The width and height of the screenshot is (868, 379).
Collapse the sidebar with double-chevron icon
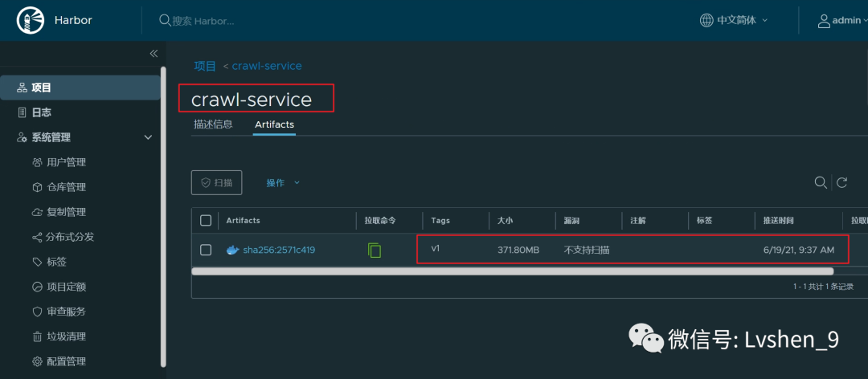(x=154, y=53)
